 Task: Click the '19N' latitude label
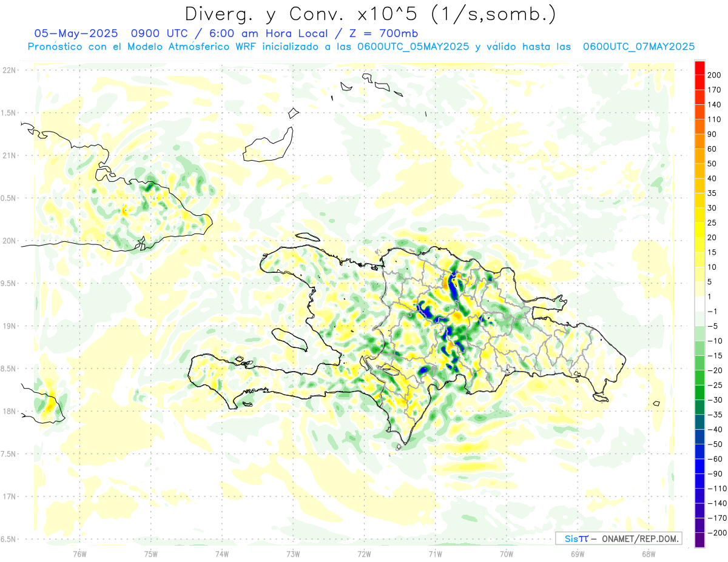8,326
